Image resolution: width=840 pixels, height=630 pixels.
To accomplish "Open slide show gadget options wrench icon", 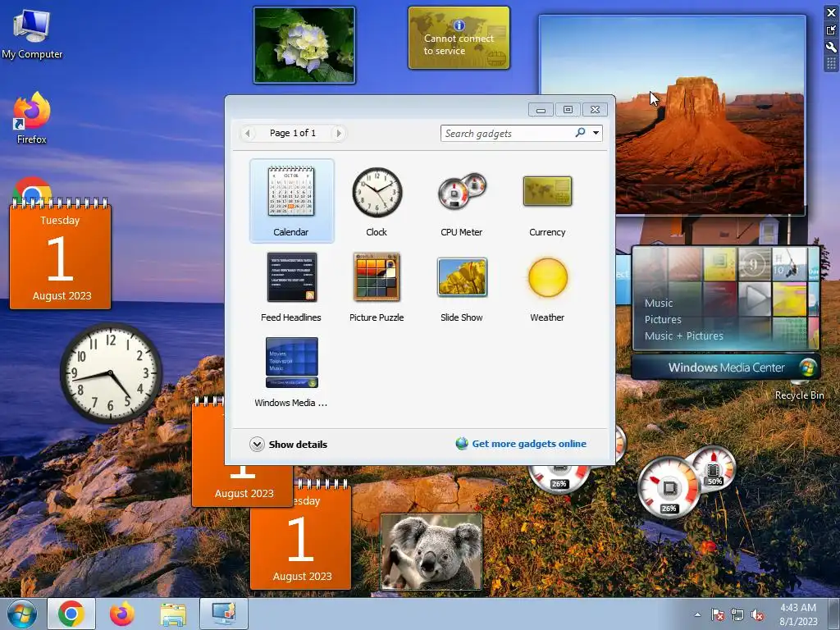I will click(x=831, y=47).
